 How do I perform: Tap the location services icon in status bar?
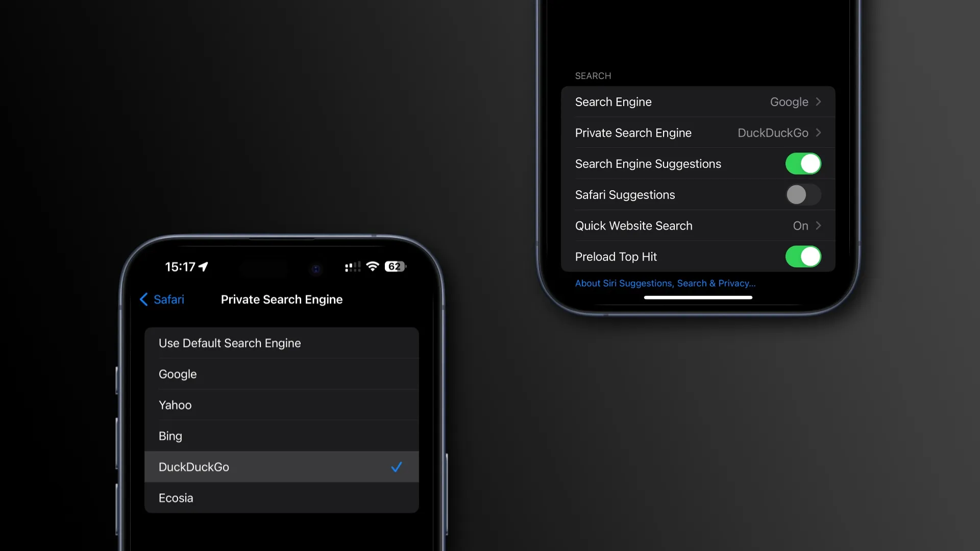tap(205, 266)
